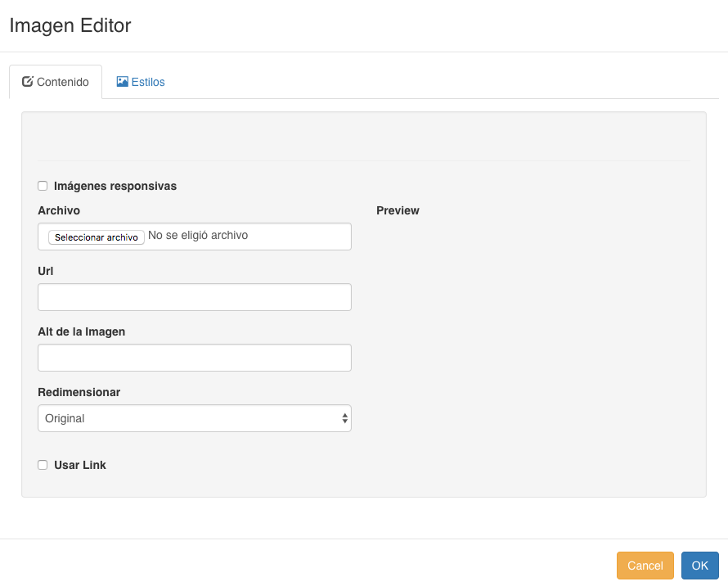The image size is (728, 586).
Task: Click the Preview heading
Action: pyautogui.click(x=398, y=210)
